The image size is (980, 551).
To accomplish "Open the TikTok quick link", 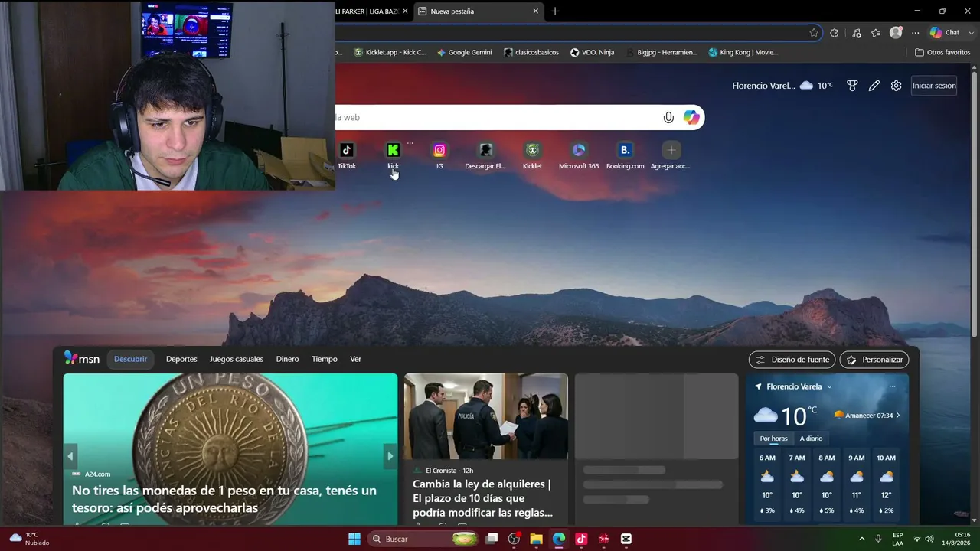I will coord(347,155).
